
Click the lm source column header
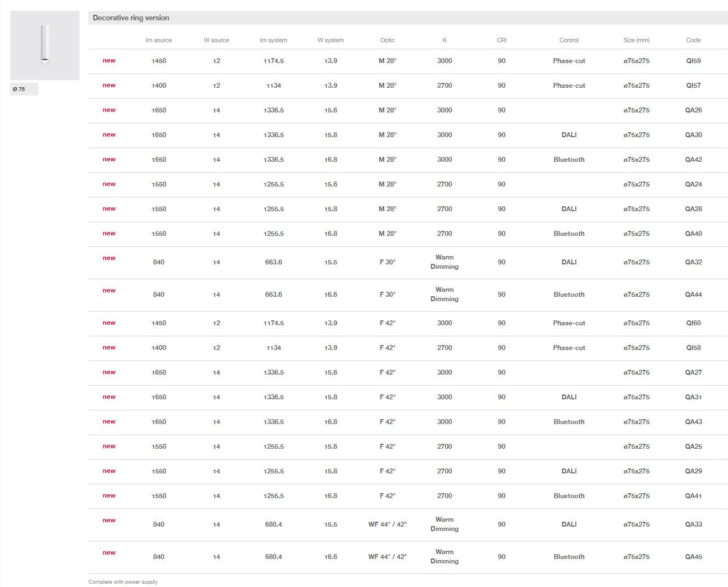(158, 40)
